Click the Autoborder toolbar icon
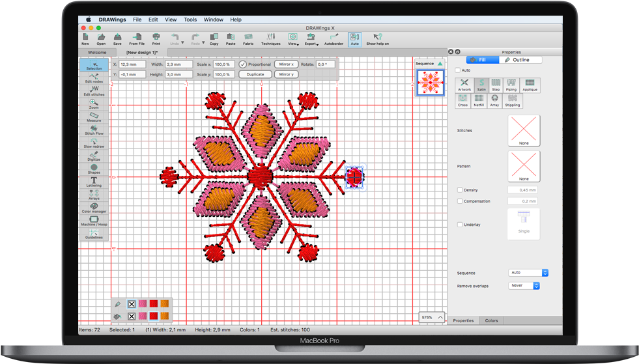This screenshot has width=639, height=364. tap(334, 39)
